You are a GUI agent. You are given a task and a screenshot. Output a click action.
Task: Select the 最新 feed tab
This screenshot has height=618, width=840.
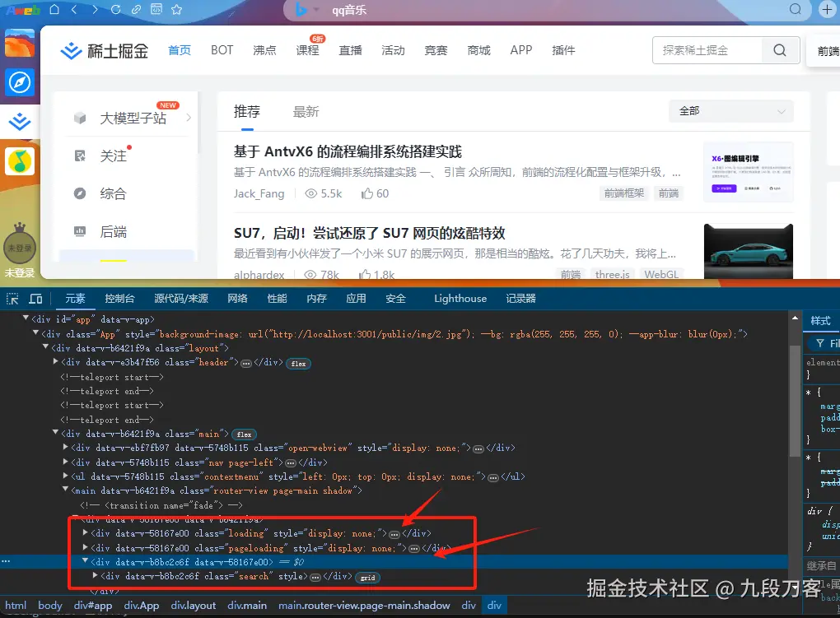click(306, 111)
